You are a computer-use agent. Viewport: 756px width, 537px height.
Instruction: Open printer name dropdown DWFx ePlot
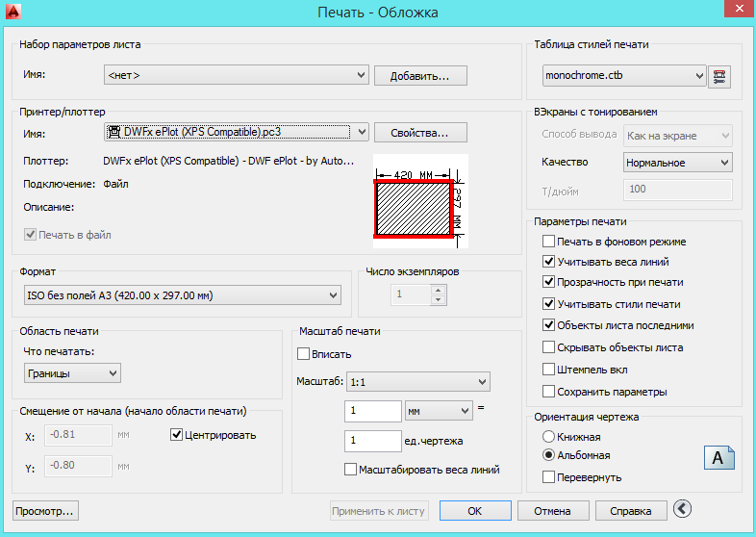237,132
